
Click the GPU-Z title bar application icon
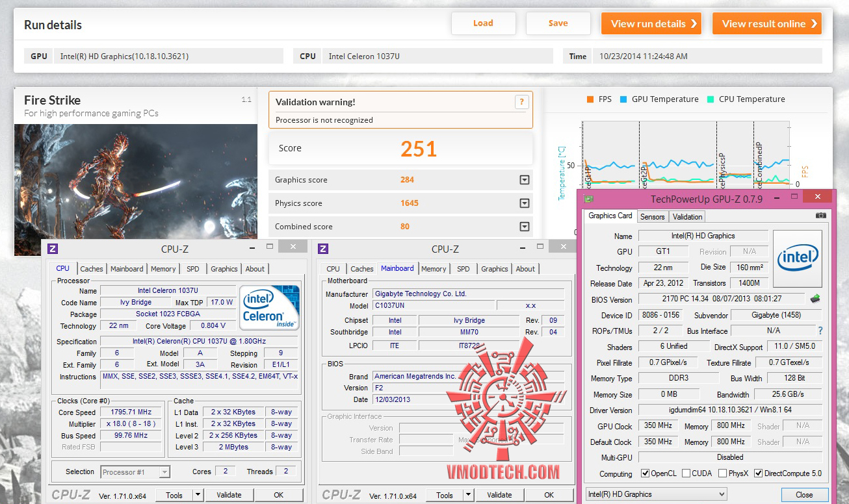[589, 199]
